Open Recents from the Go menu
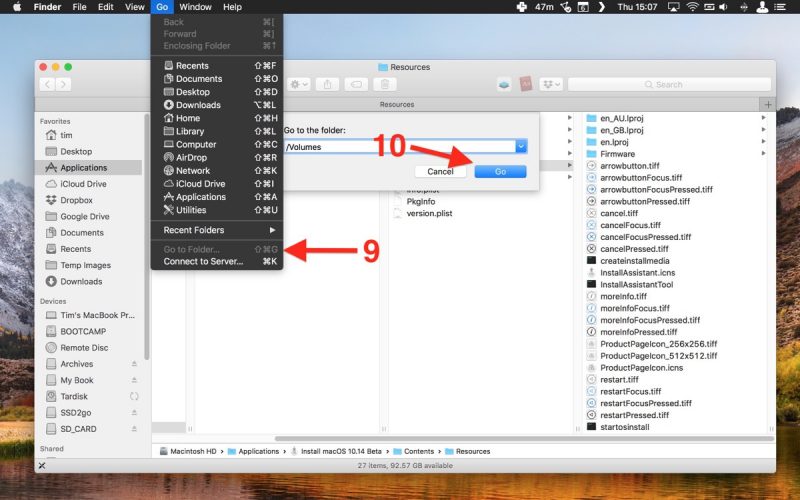The width and height of the screenshot is (800, 500). [x=217, y=65]
